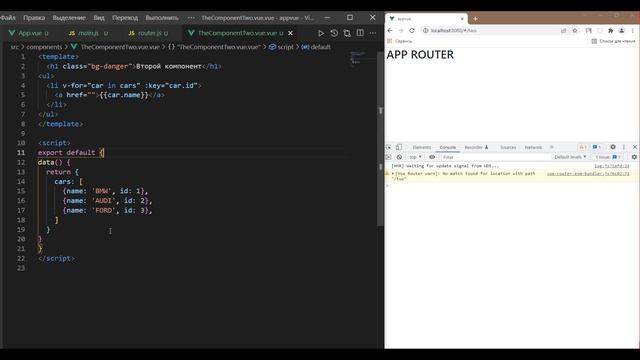Click the open changes icon in editor toolbar
Image resolution: width=640 pixels, height=360 pixels.
pyautogui.click(x=347, y=33)
